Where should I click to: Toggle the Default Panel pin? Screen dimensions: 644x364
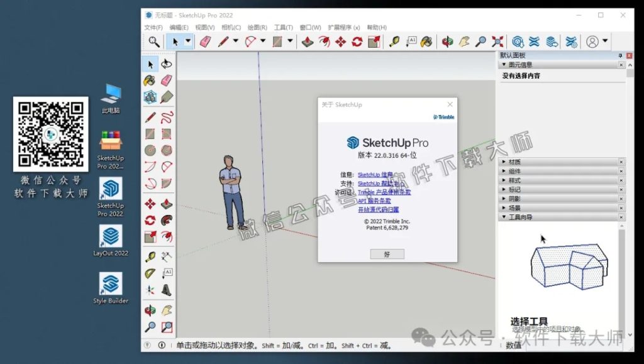coord(619,55)
